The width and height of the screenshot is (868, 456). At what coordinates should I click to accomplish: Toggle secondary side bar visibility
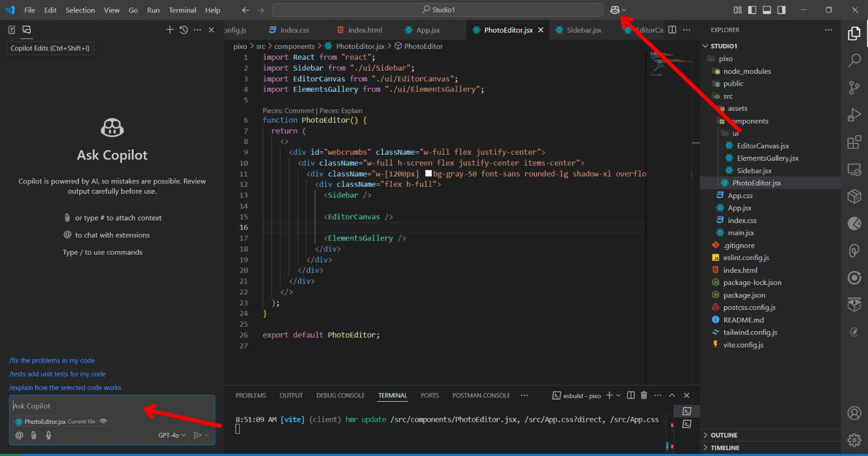pos(782,10)
